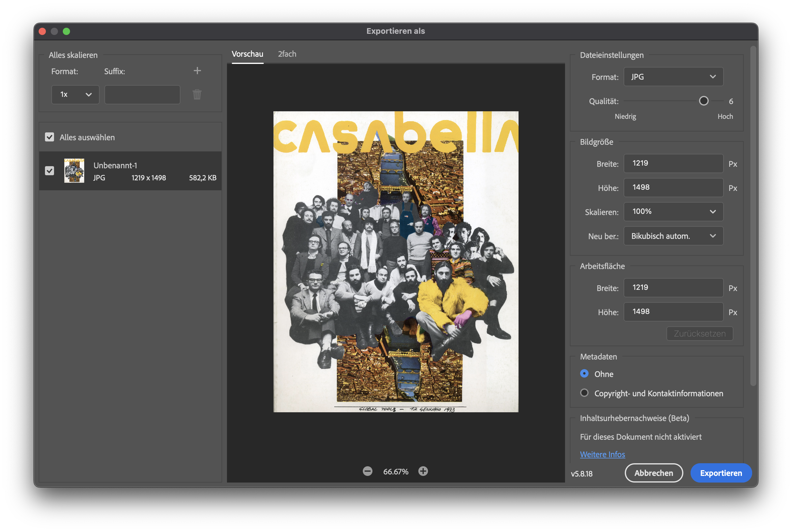
Task: Open the Bikubisch autom. resampling dropdown
Action: tap(673, 236)
